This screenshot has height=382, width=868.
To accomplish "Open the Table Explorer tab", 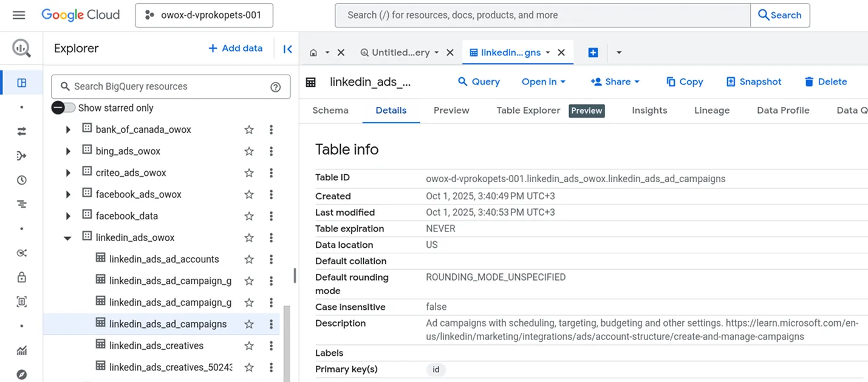I will 528,111.
